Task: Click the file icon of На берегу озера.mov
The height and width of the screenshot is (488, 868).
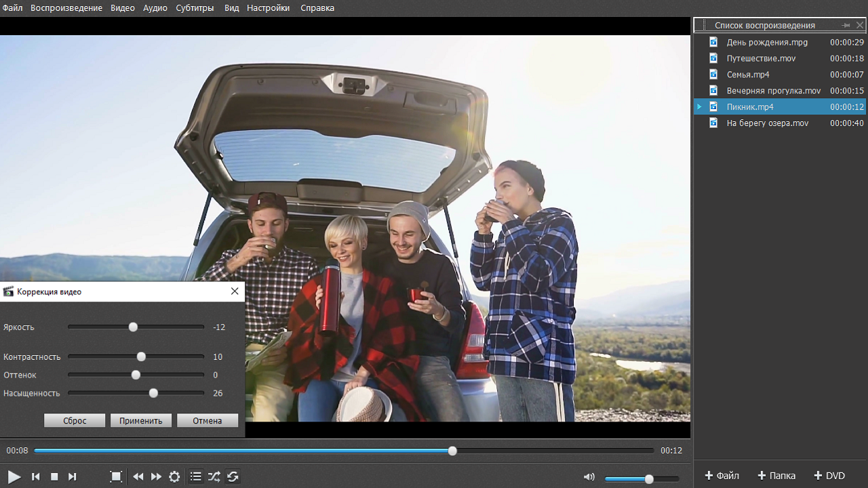Action: point(713,123)
